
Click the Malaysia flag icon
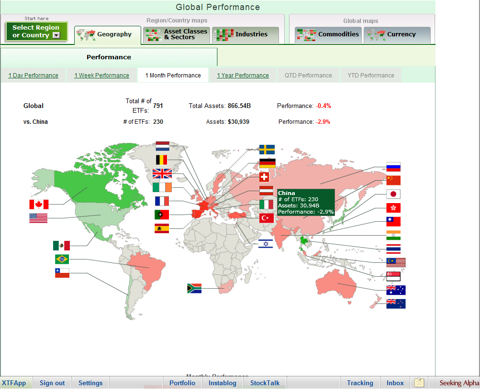396,262
